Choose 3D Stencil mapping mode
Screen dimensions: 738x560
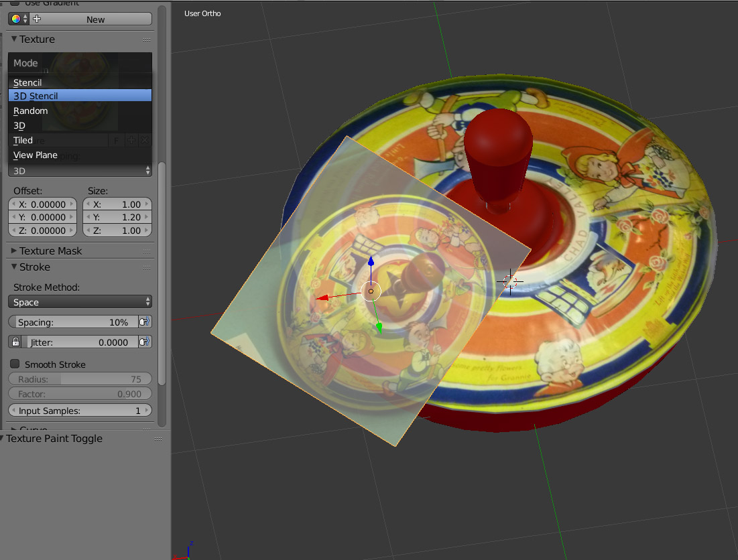[x=80, y=95]
